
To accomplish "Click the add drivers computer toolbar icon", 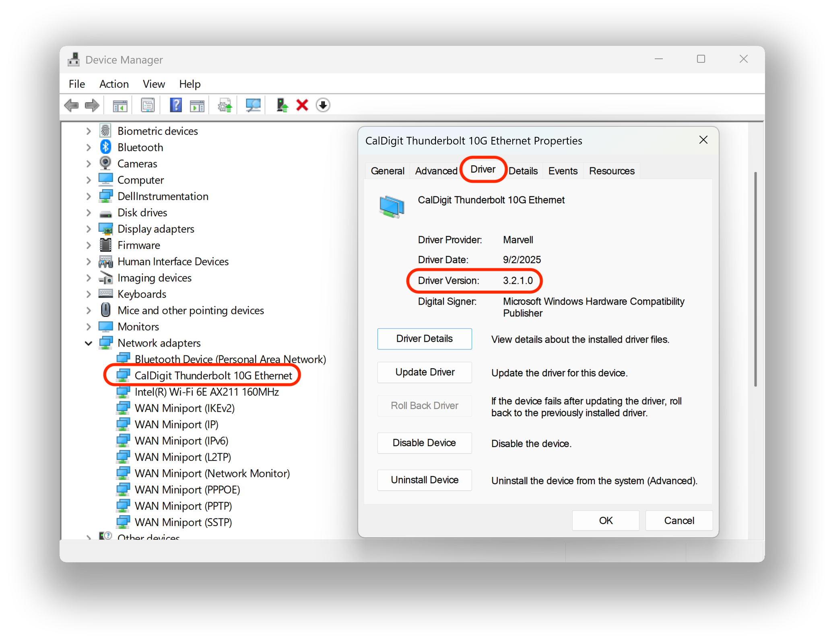I will (282, 105).
